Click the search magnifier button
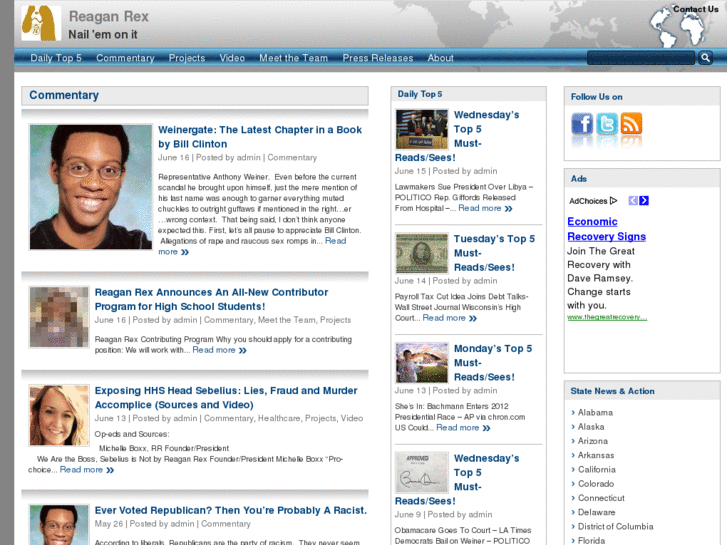 tap(705, 58)
